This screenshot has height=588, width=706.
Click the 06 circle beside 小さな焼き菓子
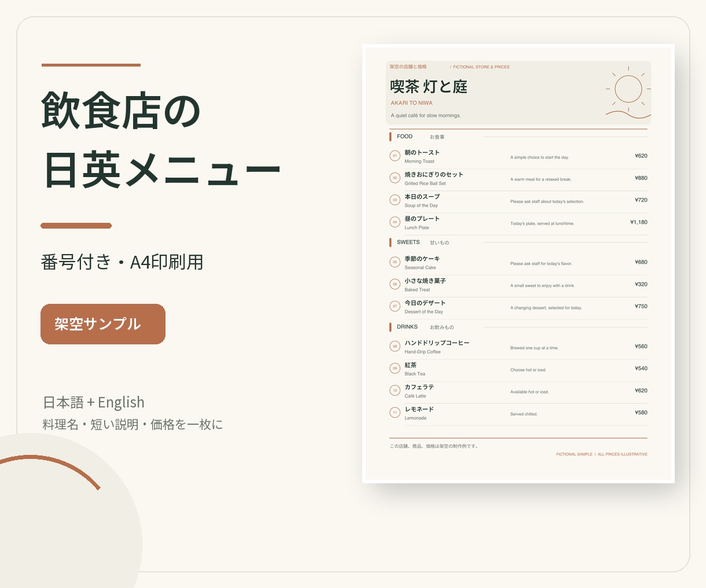pyautogui.click(x=395, y=284)
